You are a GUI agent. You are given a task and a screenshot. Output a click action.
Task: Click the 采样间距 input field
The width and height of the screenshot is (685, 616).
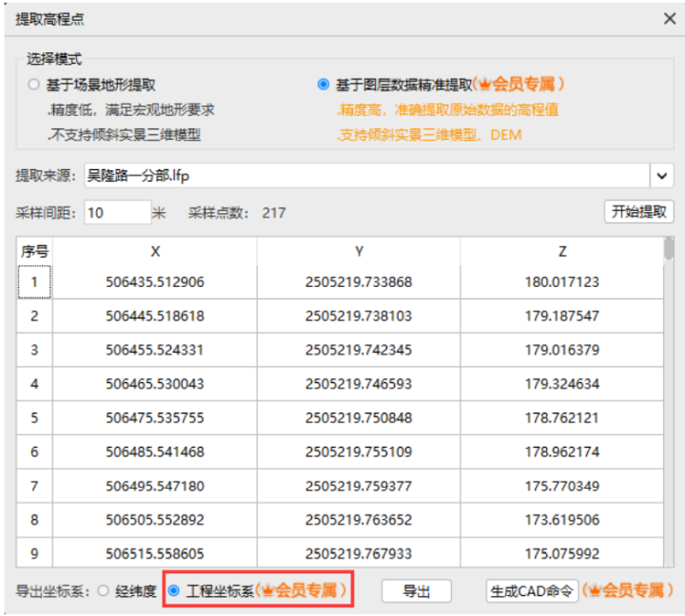tap(118, 213)
